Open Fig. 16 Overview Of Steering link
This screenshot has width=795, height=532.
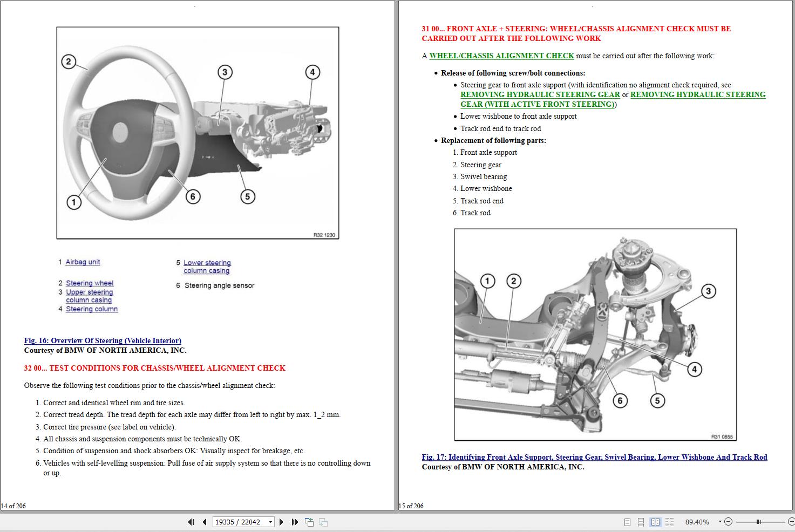click(x=103, y=340)
